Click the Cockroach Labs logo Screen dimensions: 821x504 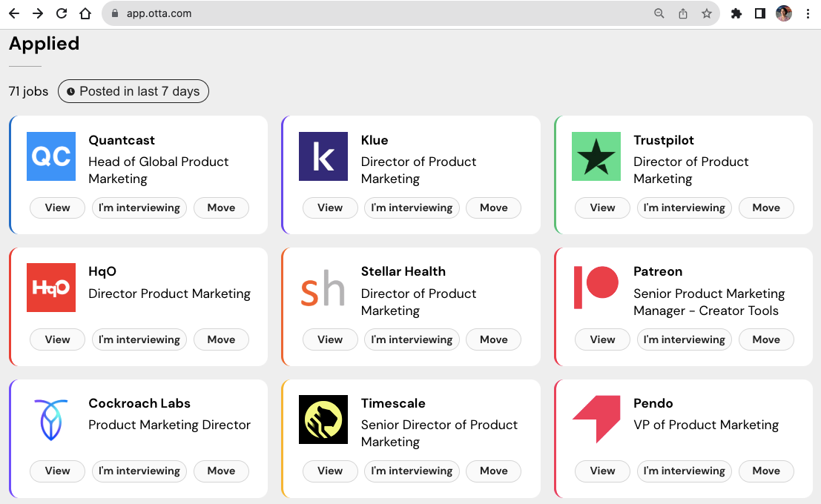tap(51, 420)
